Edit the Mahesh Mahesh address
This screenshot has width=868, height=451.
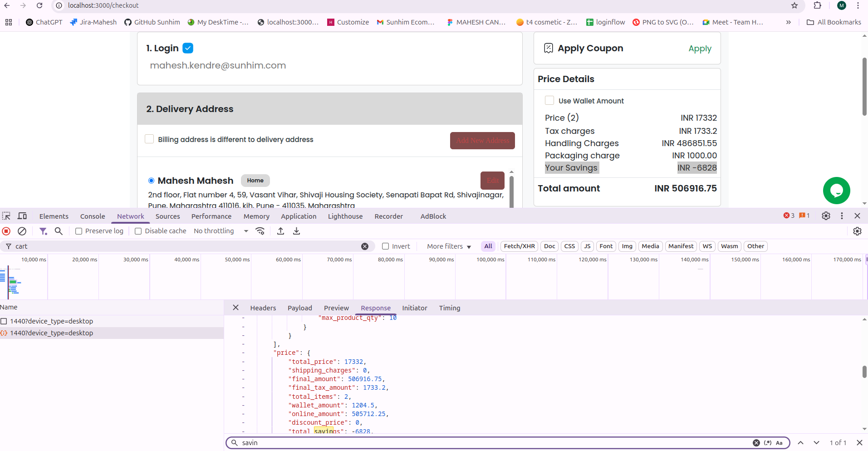point(492,181)
